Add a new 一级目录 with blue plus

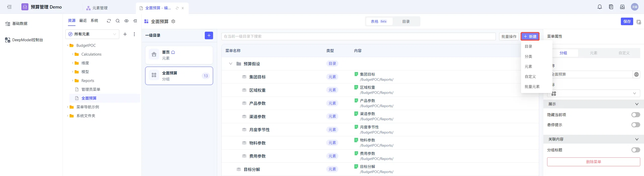coord(209,35)
